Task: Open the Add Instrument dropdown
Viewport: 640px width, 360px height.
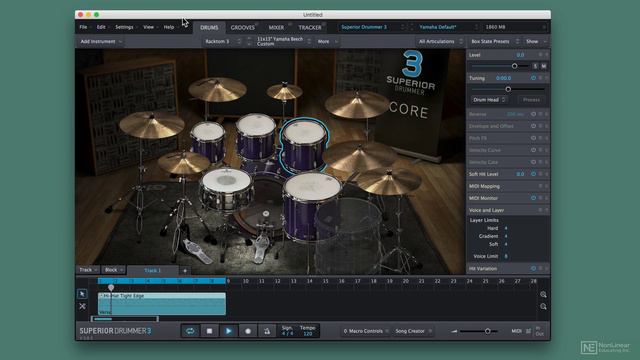Action: 101,42
